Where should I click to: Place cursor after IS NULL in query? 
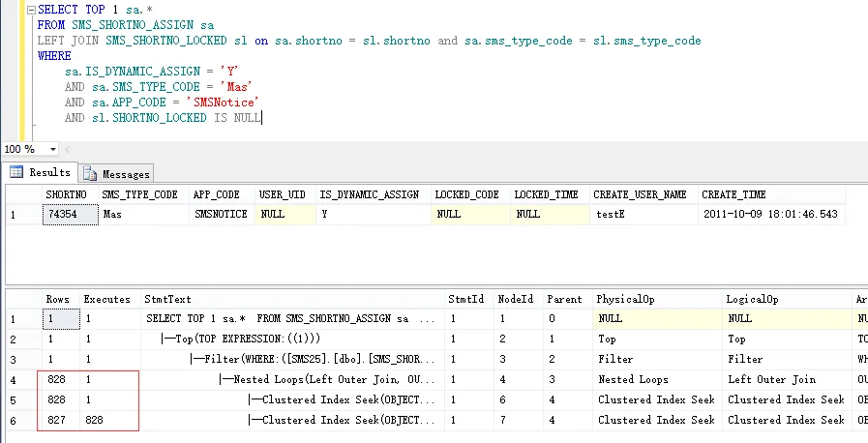(262, 118)
